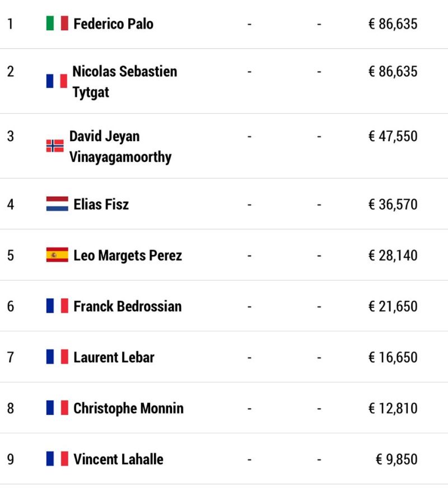Click the € 86,635 prize for first place

(x=393, y=24)
